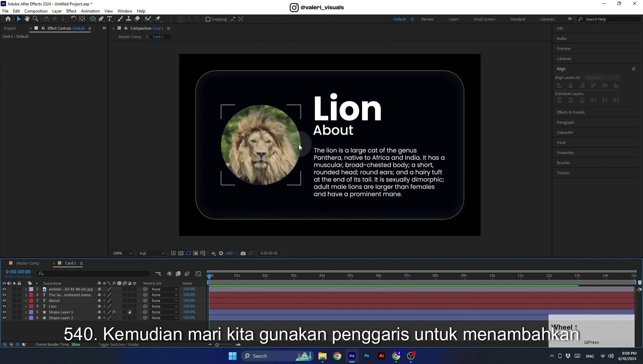The image size is (643, 364).
Task: Open the Graph Editor in timeline
Action: [198, 274]
